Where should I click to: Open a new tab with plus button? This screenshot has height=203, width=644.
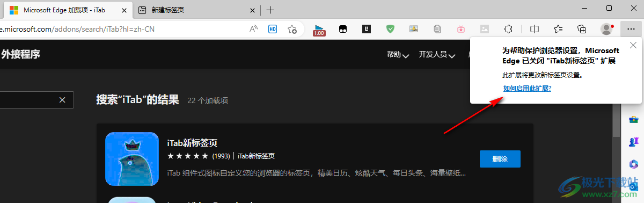click(270, 10)
